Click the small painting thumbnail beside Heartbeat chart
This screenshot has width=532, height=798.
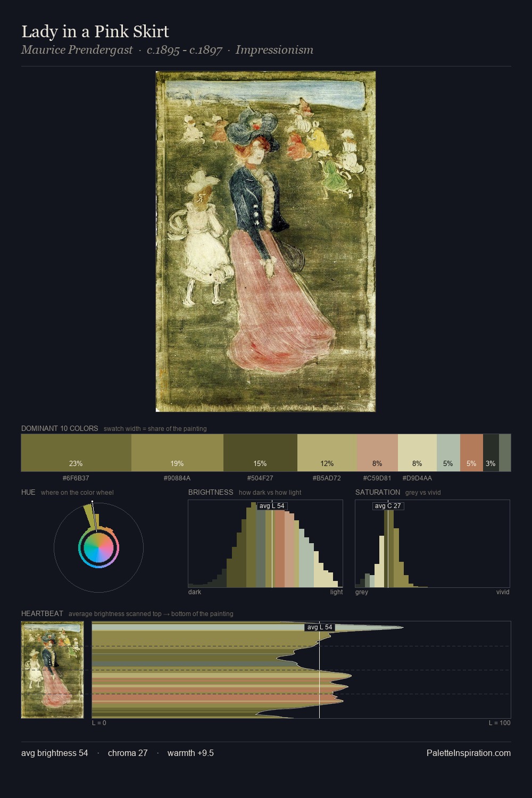(x=52, y=670)
